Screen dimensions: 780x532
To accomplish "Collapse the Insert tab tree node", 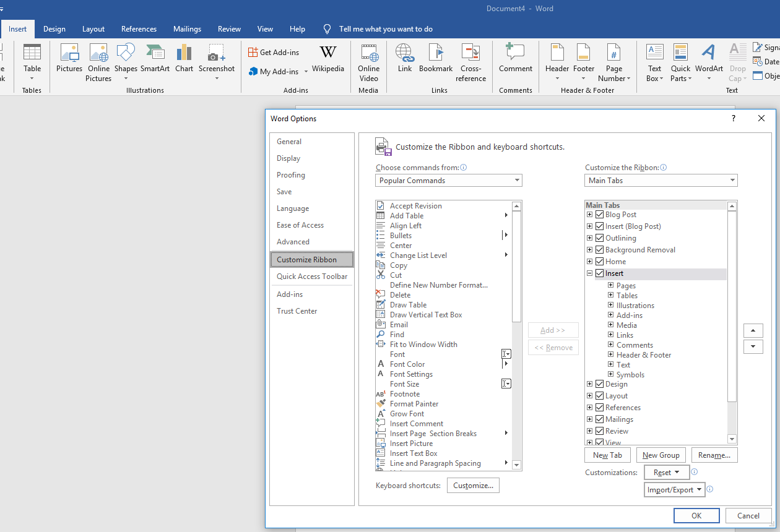I will click(590, 273).
